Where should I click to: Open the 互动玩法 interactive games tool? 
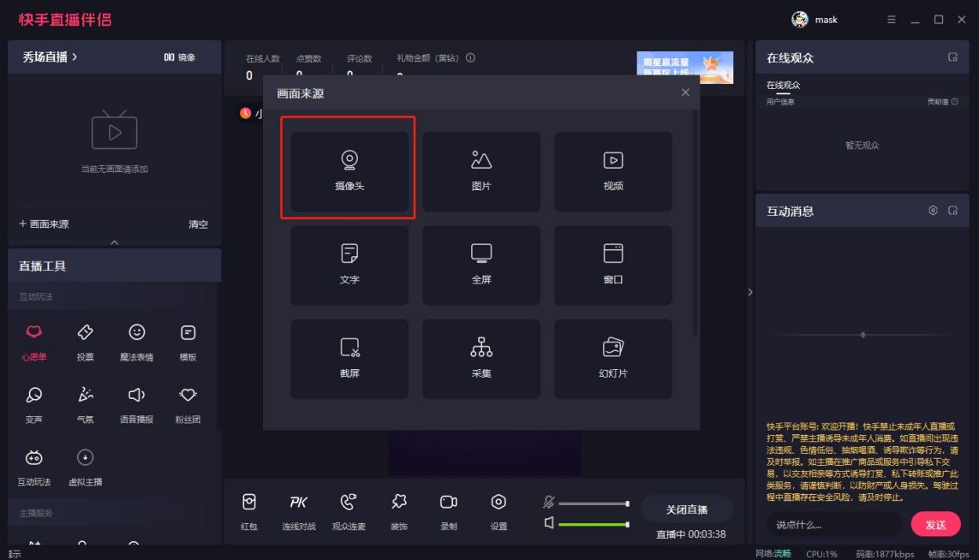pyautogui.click(x=33, y=467)
